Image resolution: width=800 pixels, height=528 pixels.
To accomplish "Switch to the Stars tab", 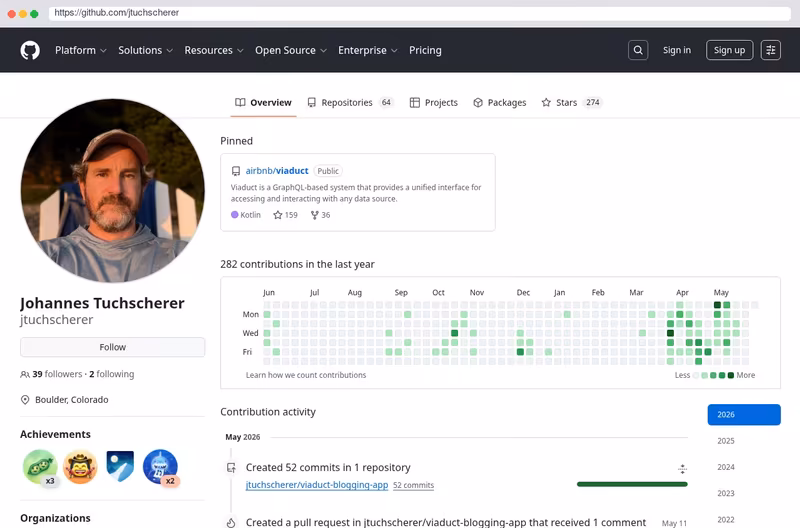I will coord(572,103).
